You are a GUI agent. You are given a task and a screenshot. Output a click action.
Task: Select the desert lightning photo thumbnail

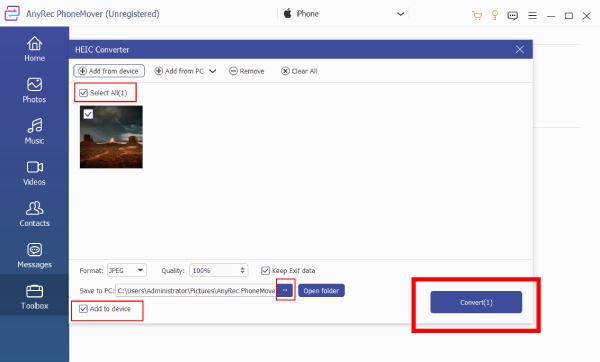click(x=111, y=137)
